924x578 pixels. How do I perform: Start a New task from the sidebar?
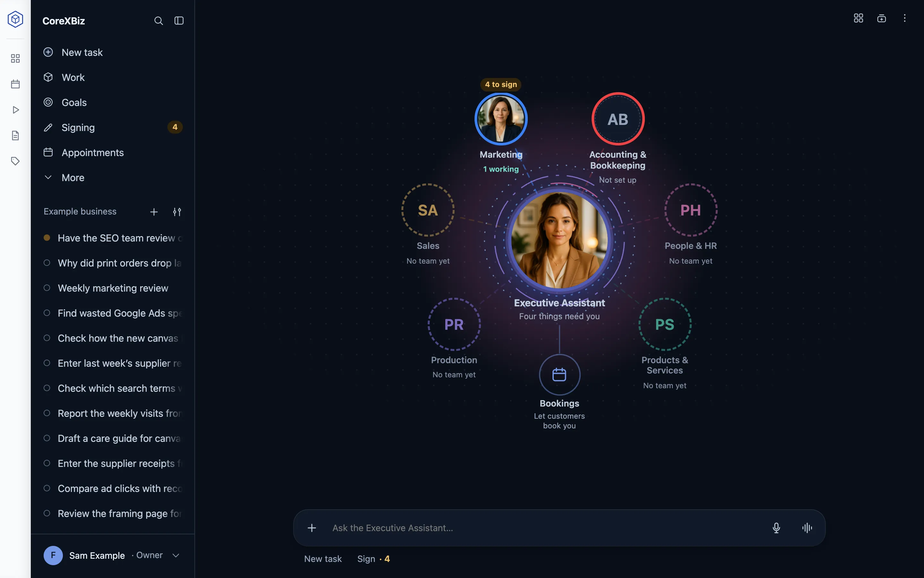[x=113, y=52]
